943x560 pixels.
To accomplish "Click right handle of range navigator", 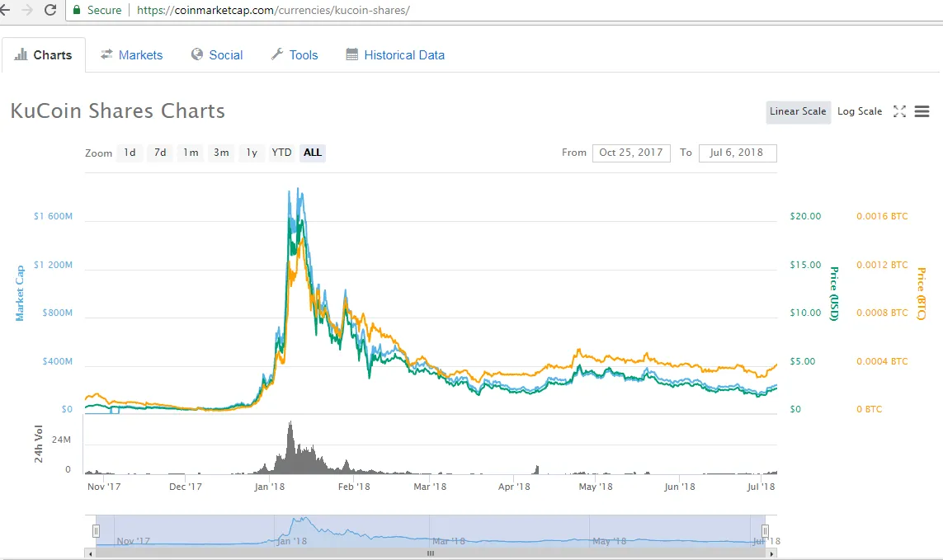I will pos(765,531).
